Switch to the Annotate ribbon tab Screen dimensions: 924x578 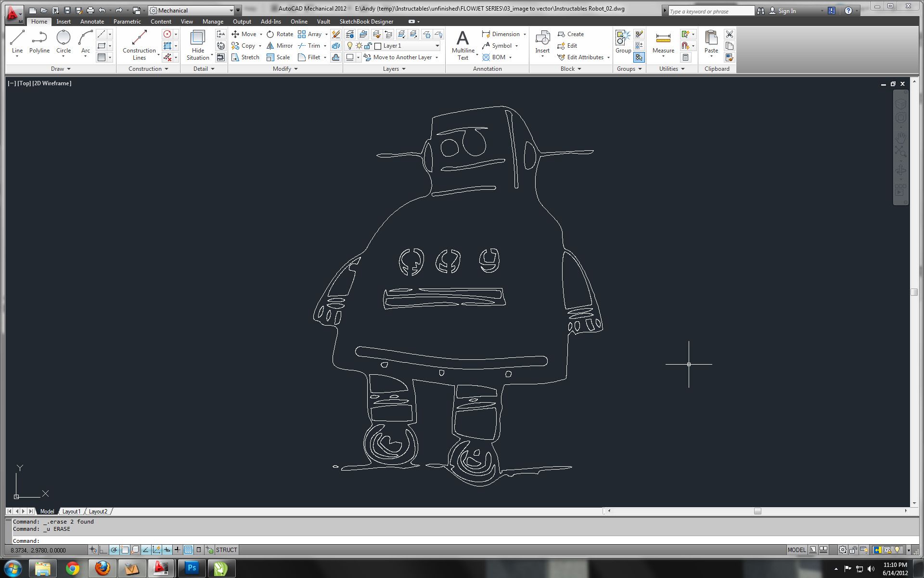[x=92, y=22]
